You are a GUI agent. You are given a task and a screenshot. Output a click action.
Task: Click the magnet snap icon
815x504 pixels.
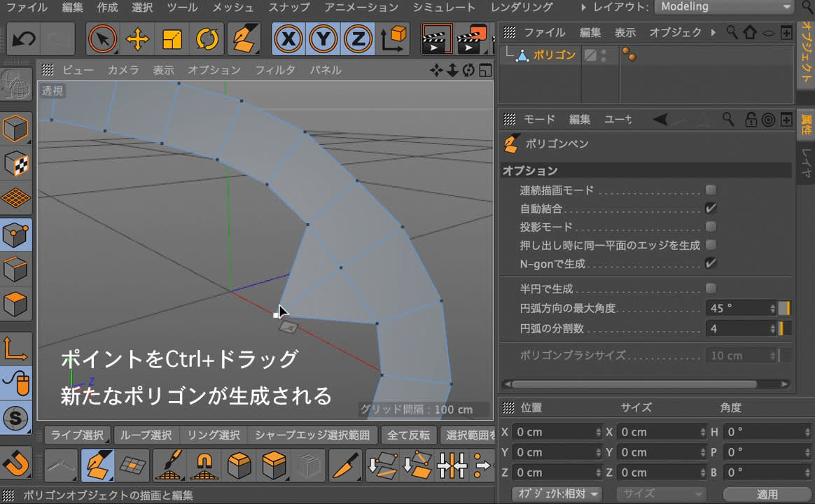[x=15, y=463]
